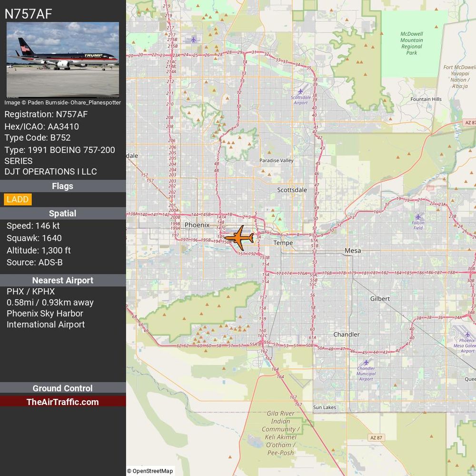476x476 pixels.
Task: Click the 'Hex/ICAO: AA3410' line
Action: (x=41, y=127)
